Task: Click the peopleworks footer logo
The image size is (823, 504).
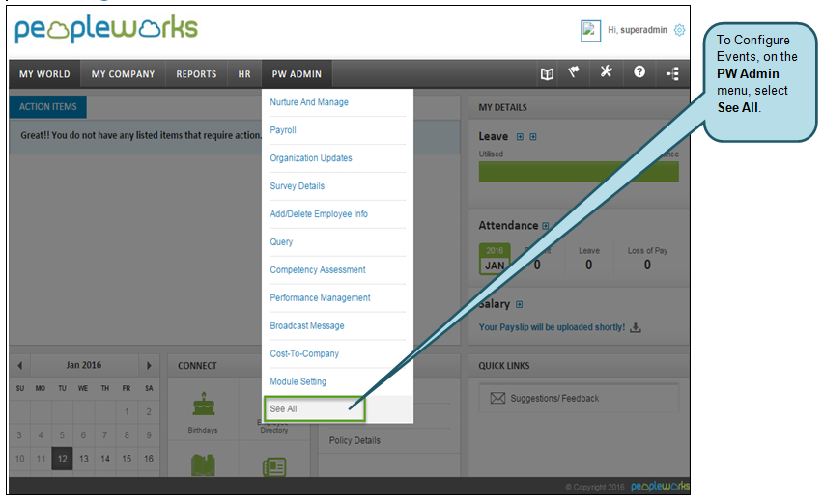Action: point(660,487)
